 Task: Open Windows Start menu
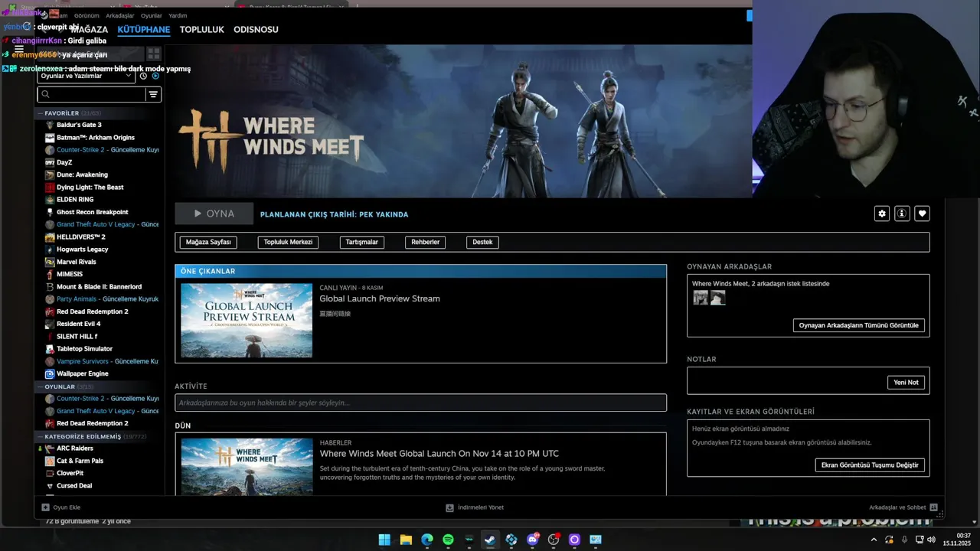coord(384,540)
